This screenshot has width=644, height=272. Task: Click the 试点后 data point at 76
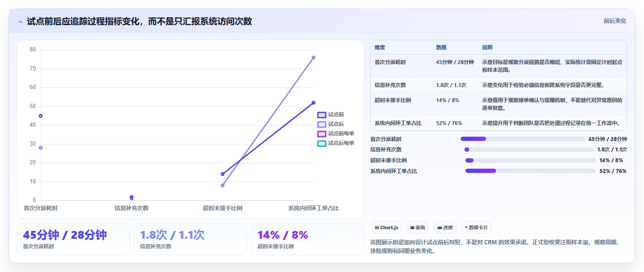(x=314, y=58)
